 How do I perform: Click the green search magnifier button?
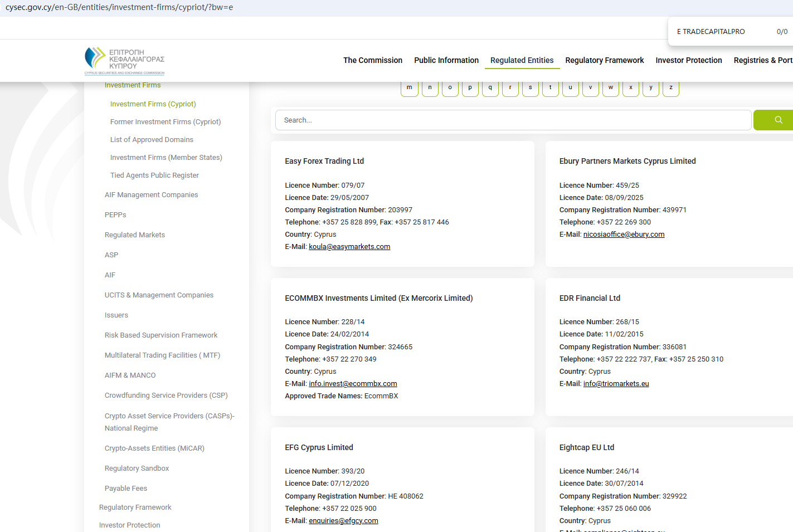pos(777,120)
